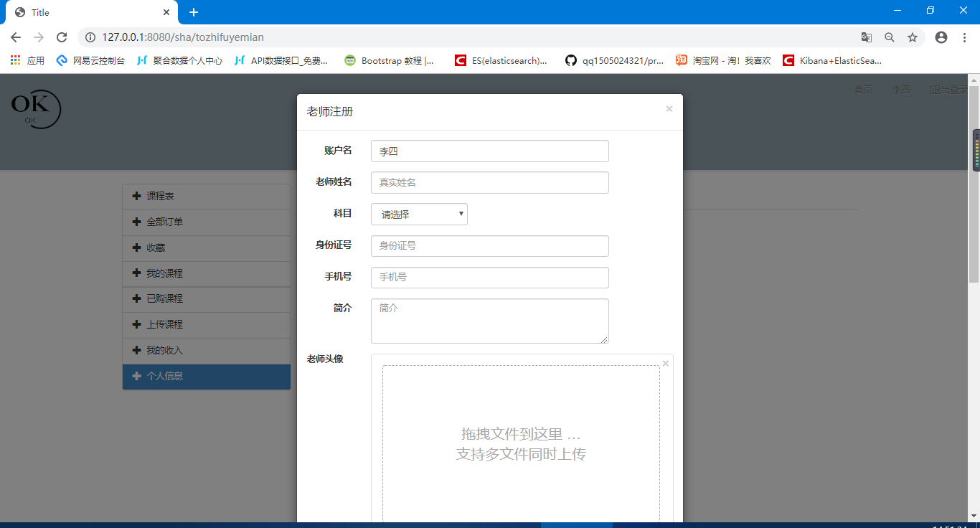Image resolution: width=980 pixels, height=528 pixels.
Task: Click the translate page icon
Action: (x=867, y=37)
